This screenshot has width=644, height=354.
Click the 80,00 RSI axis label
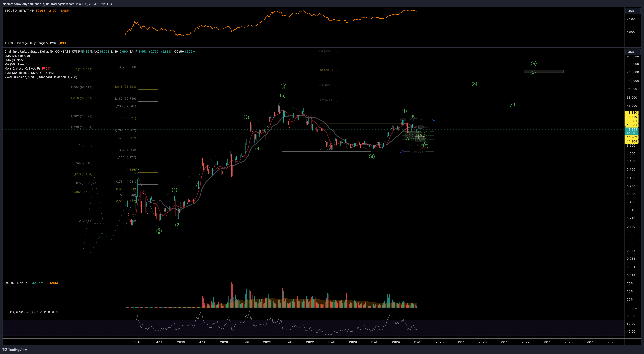[x=631, y=316]
